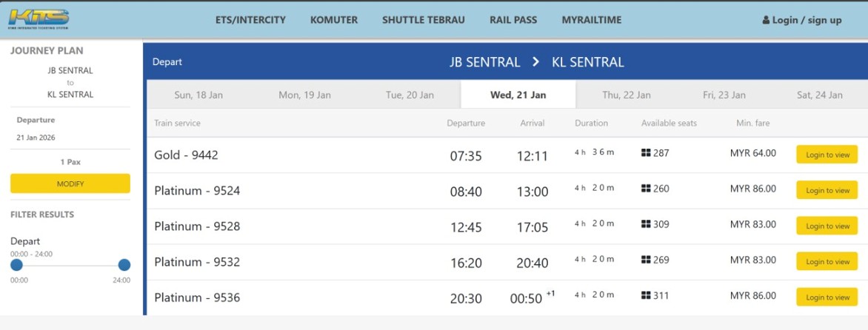Click the KITS logo icon
This screenshot has width=868, height=330.
point(40,18)
